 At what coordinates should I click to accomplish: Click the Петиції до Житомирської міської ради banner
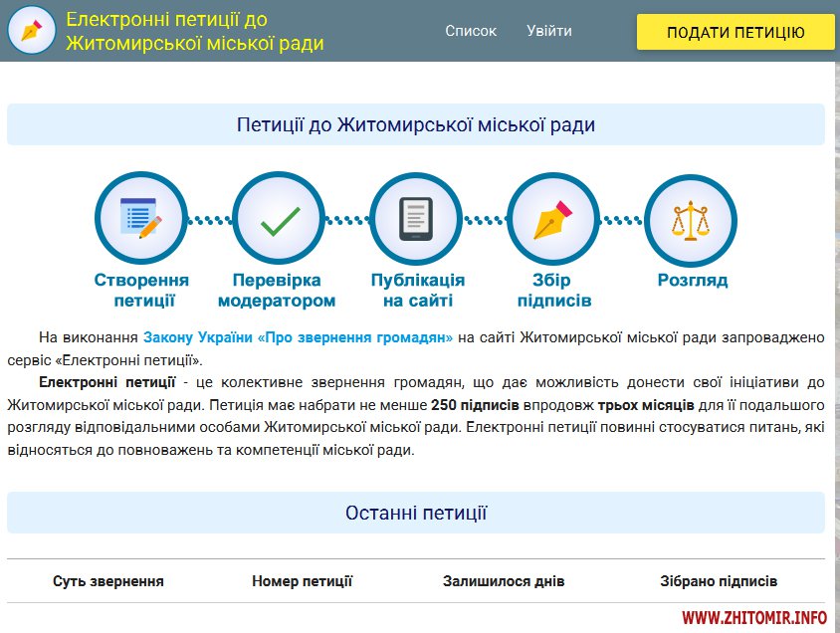(x=416, y=124)
